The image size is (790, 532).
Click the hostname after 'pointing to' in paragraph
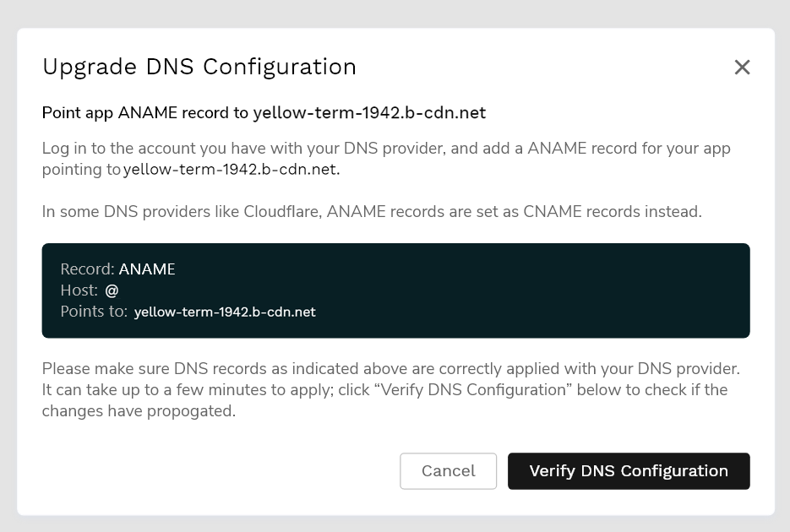231,170
